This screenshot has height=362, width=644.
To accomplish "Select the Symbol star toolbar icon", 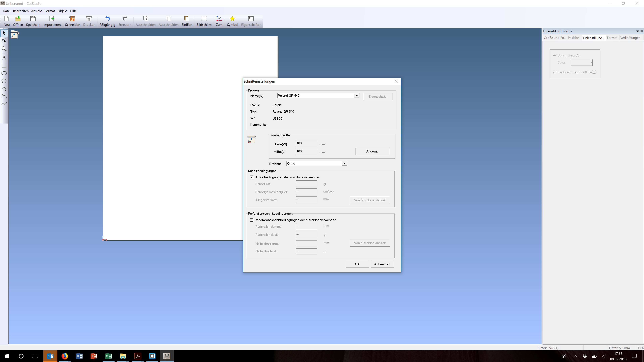I will 232,19.
